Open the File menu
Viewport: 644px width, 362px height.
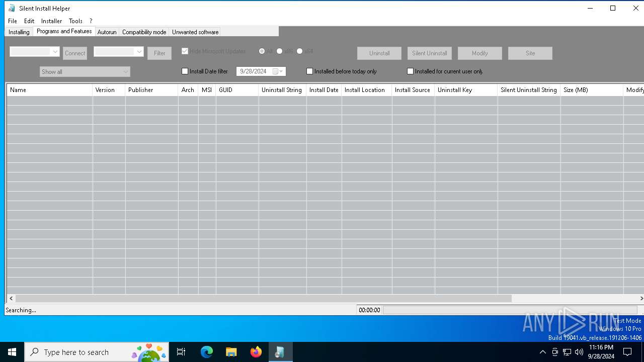click(x=13, y=21)
